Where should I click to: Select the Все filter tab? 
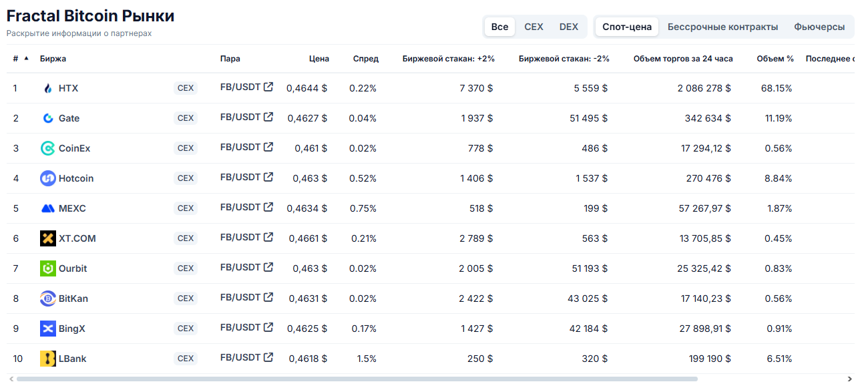499,27
